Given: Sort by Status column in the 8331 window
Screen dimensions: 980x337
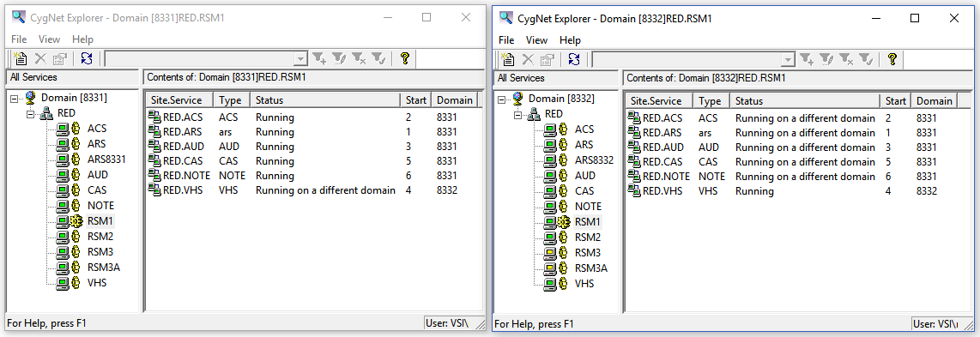Looking at the screenshot, I should [325, 99].
